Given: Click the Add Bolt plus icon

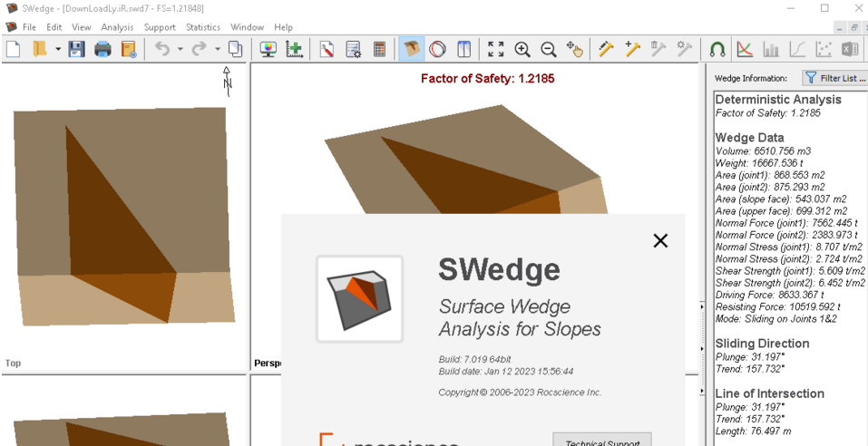Looking at the screenshot, I should tap(633, 49).
